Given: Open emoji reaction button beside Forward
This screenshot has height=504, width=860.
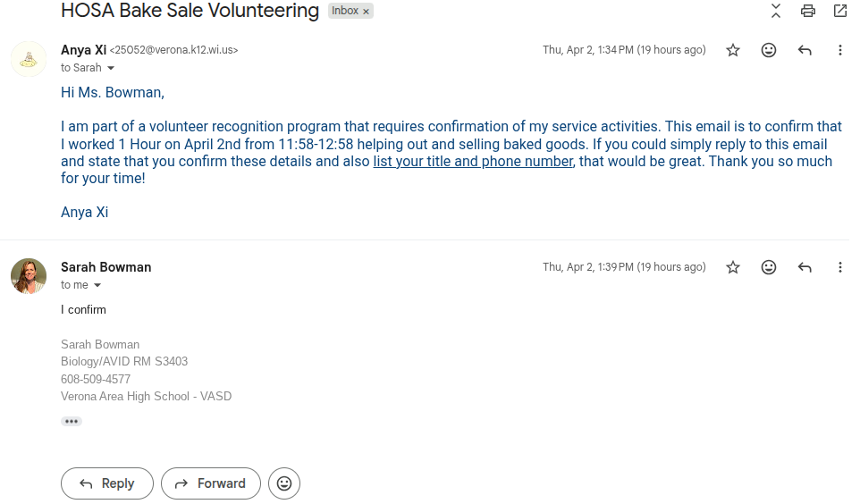Looking at the screenshot, I should click(x=284, y=483).
